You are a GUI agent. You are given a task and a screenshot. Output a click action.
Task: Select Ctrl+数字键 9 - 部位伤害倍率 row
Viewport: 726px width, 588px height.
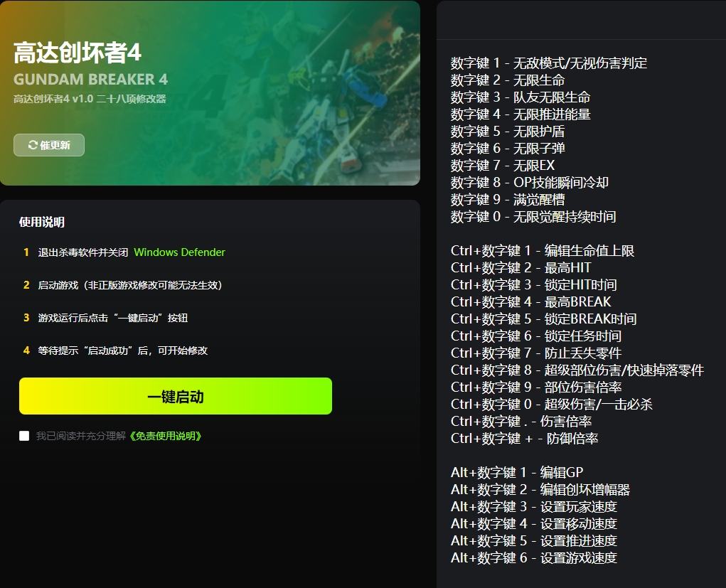[536, 387]
